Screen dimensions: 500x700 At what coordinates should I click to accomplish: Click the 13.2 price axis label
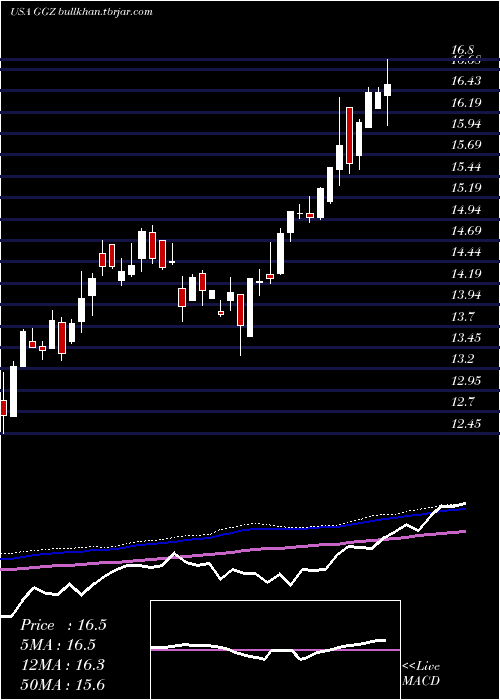click(463, 358)
